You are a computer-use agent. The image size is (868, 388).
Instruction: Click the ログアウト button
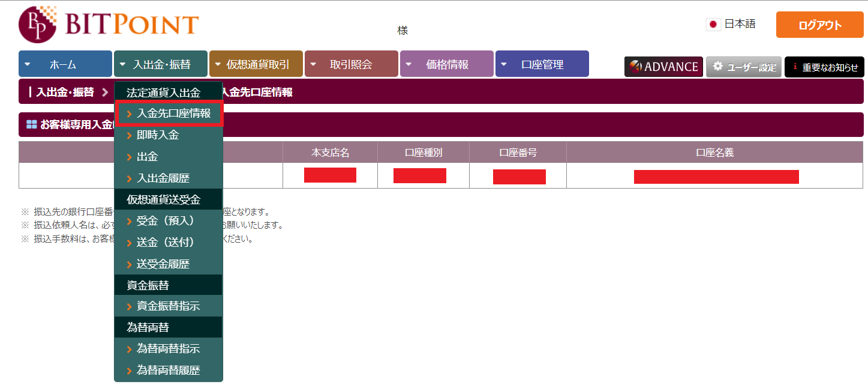(x=820, y=25)
